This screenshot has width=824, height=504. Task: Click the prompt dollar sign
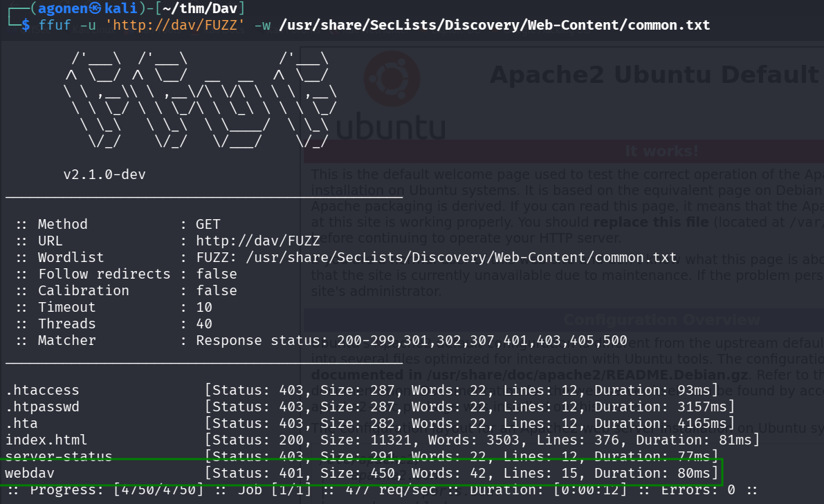[26, 26]
